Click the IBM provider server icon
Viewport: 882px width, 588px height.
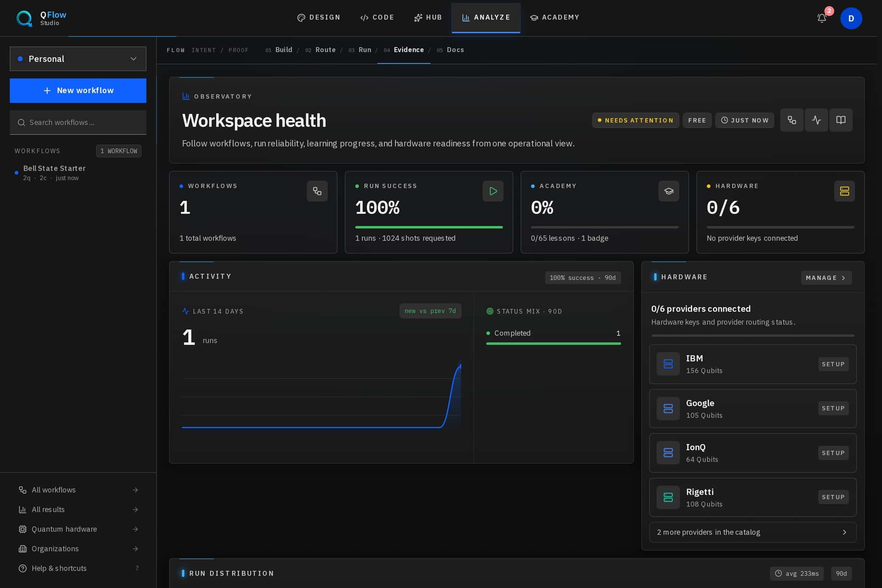coord(668,364)
